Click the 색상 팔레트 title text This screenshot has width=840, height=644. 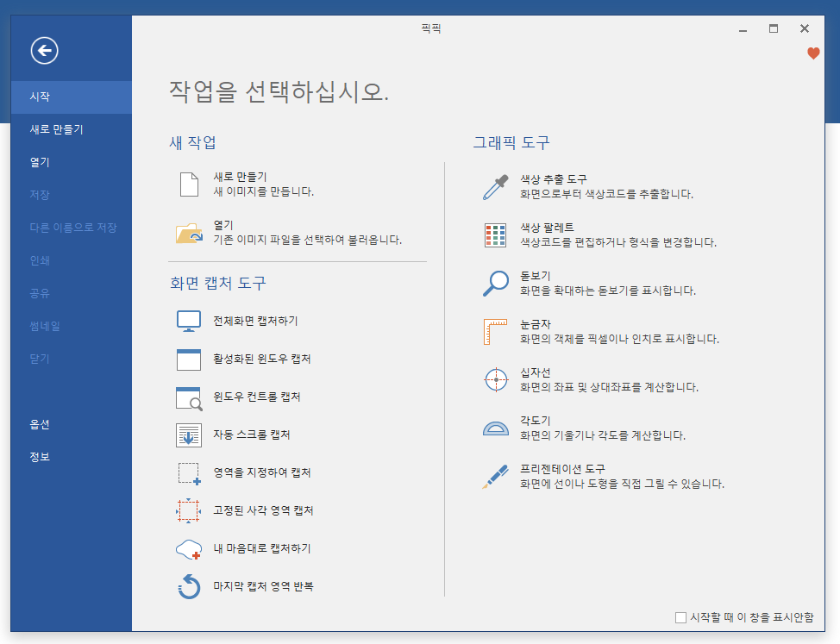547,228
